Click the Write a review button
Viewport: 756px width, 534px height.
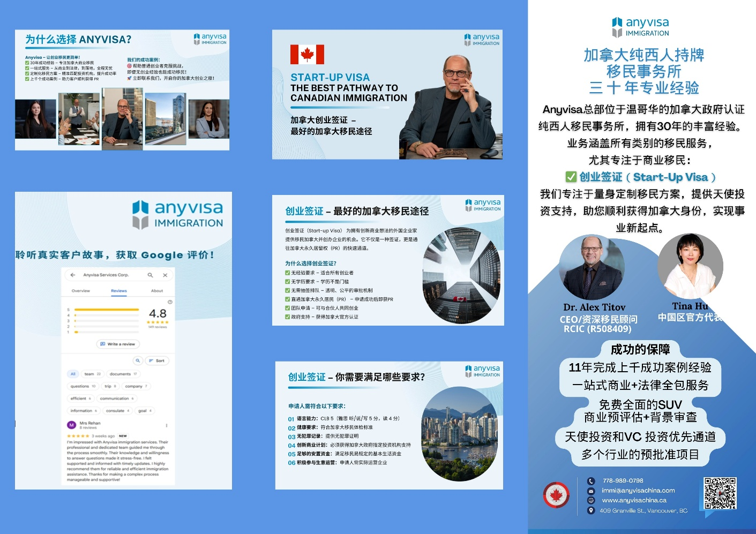coord(118,344)
